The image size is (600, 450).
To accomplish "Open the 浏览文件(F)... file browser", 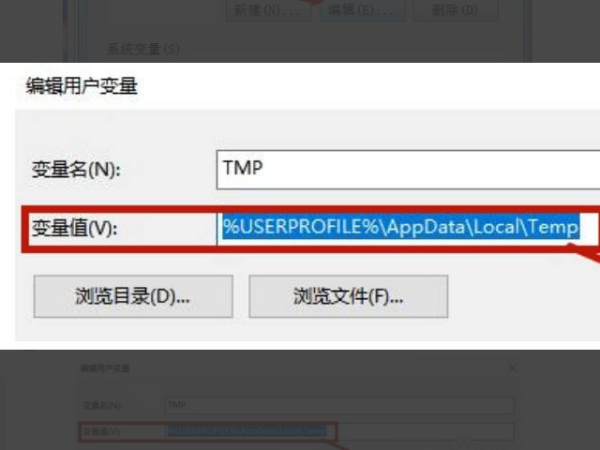I will (x=348, y=296).
